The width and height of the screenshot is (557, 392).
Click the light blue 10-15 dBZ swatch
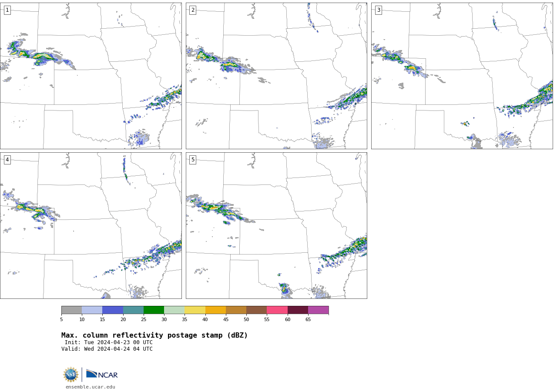pyautogui.click(x=92, y=310)
